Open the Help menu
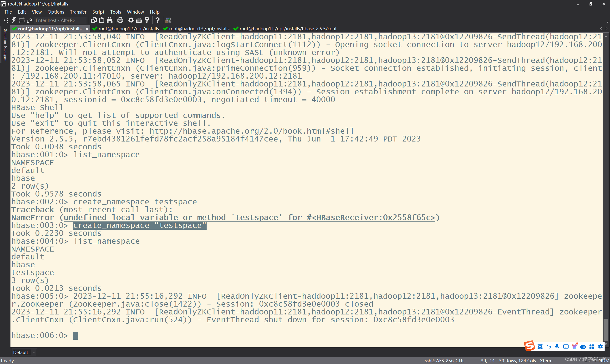Screen dimensions: 610x364 click(154, 12)
